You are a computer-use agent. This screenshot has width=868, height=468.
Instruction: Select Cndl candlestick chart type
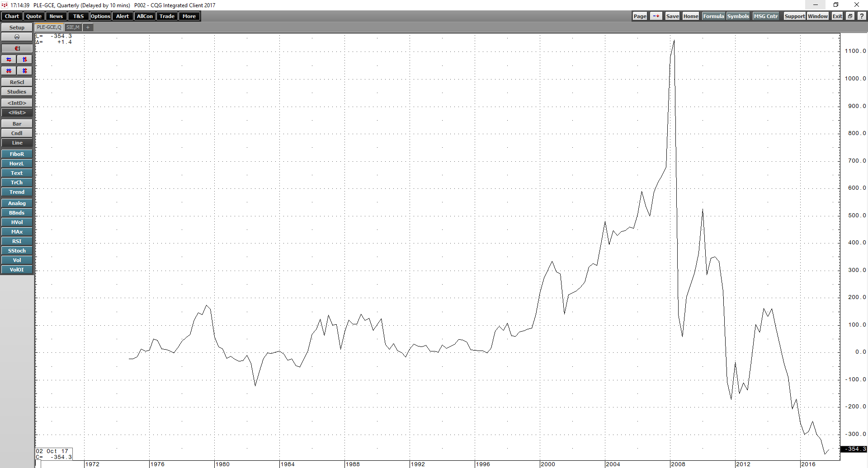click(17, 133)
